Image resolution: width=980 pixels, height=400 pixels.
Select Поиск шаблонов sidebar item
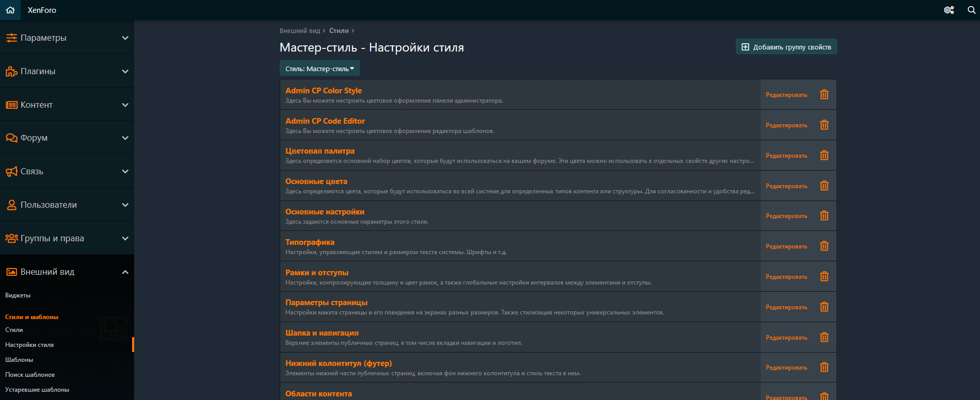(x=30, y=375)
